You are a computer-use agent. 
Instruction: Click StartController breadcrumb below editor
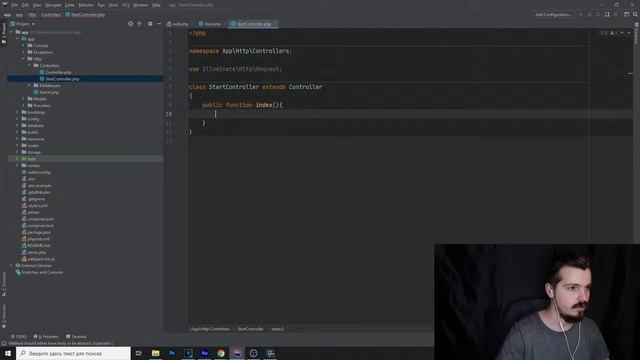pos(250,329)
